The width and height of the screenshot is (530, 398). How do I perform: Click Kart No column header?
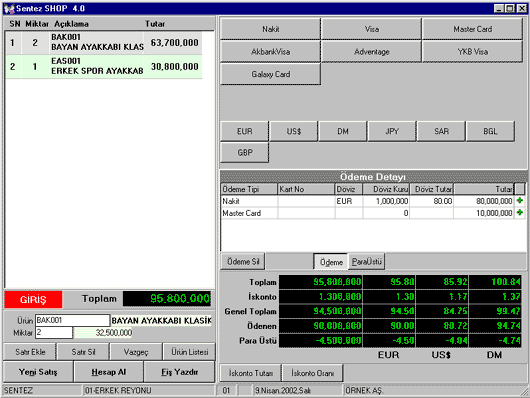[x=306, y=189]
